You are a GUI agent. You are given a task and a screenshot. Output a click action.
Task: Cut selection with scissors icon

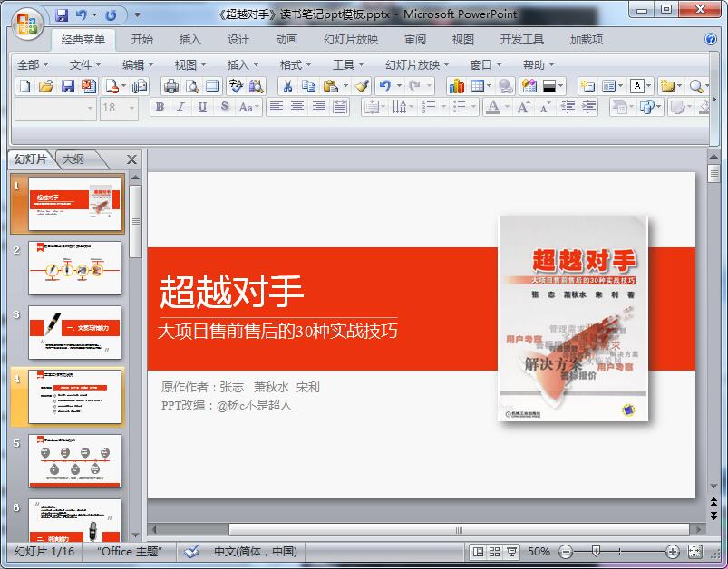click(288, 86)
